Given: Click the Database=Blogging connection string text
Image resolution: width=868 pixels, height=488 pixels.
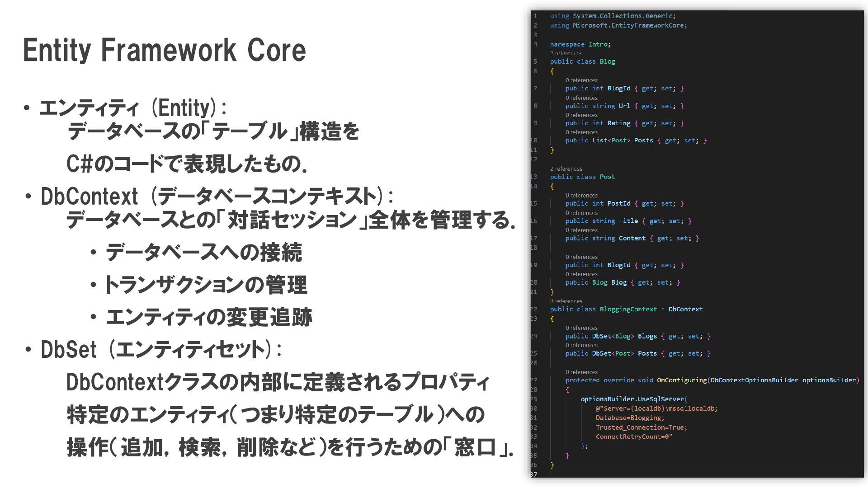Looking at the screenshot, I should [x=629, y=418].
